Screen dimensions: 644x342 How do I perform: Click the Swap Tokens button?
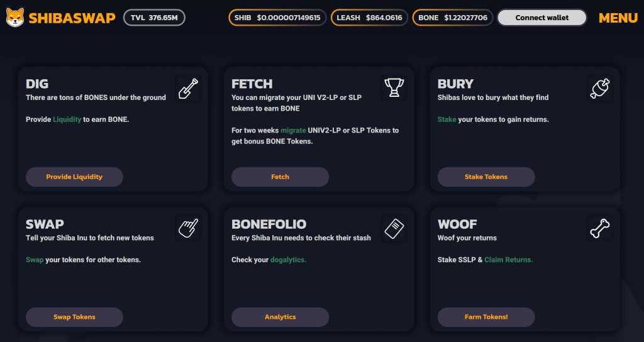coord(74,317)
